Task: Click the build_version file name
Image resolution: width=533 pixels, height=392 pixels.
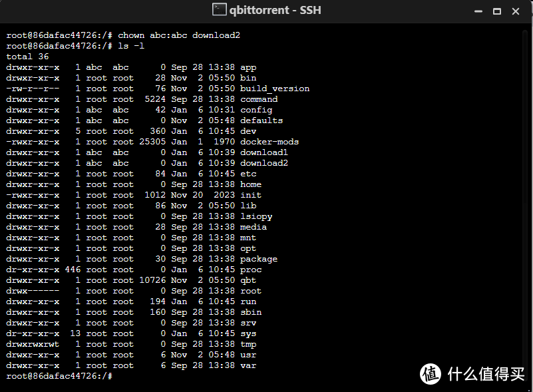Action: [x=274, y=88]
